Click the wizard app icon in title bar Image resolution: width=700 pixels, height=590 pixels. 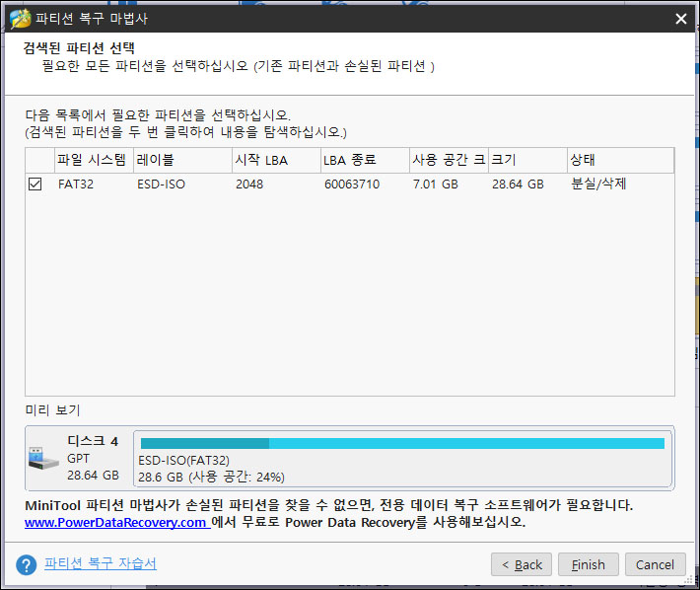[x=20, y=19]
